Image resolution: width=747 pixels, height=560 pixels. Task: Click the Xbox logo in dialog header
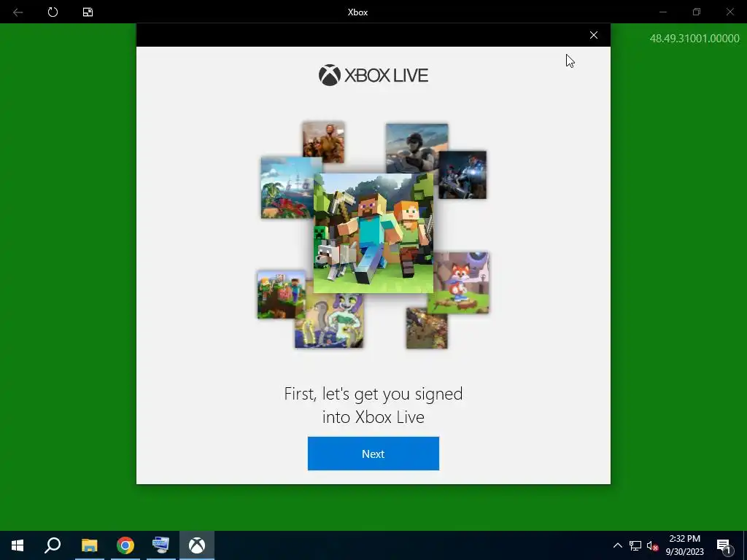pos(329,75)
